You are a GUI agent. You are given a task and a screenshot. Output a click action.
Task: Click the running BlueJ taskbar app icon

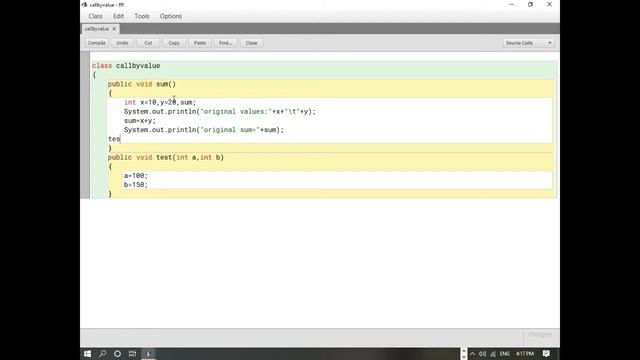[148, 354]
